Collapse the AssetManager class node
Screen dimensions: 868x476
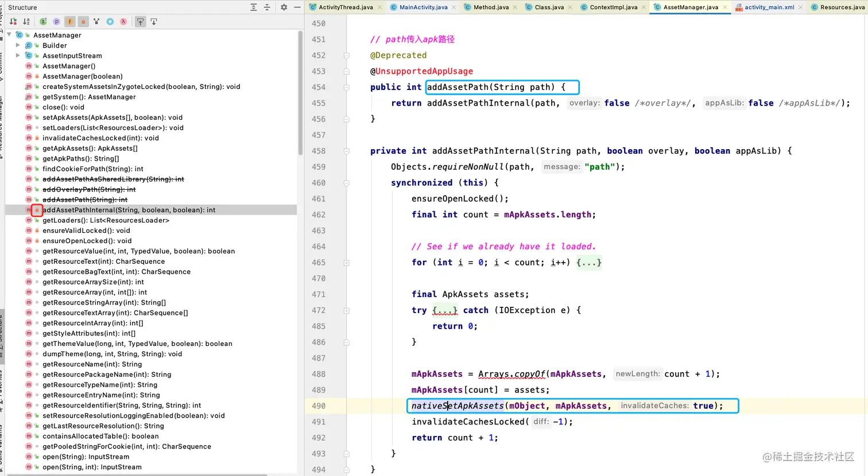pyautogui.click(x=9, y=35)
